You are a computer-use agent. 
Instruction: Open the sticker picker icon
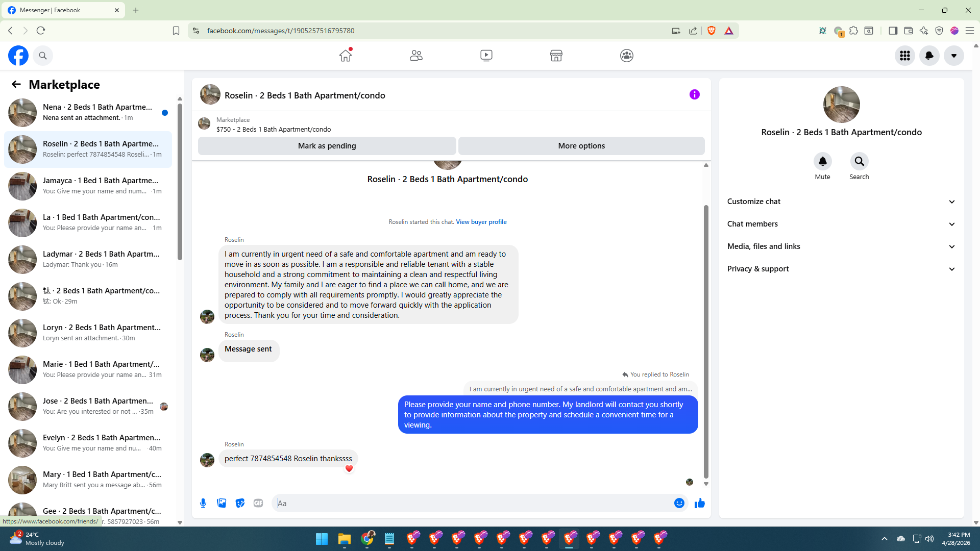pyautogui.click(x=240, y=503)
